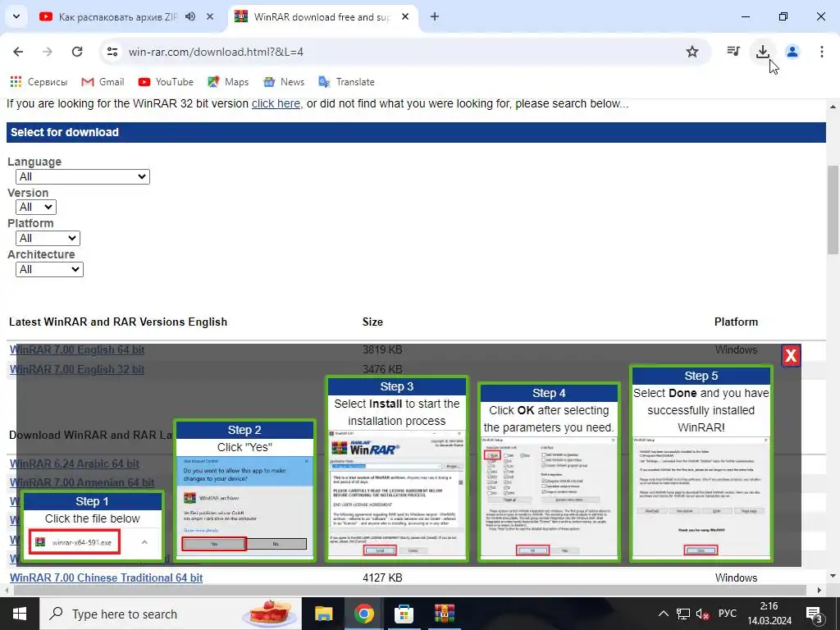Open network status tray icon
Viewport: 840px width, 630px height.
[683, 614]
